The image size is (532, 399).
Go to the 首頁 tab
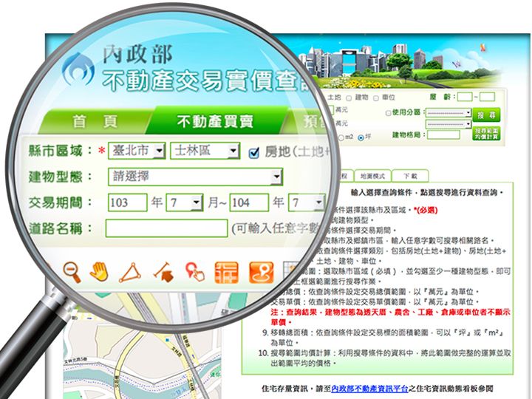coord(95,121)
